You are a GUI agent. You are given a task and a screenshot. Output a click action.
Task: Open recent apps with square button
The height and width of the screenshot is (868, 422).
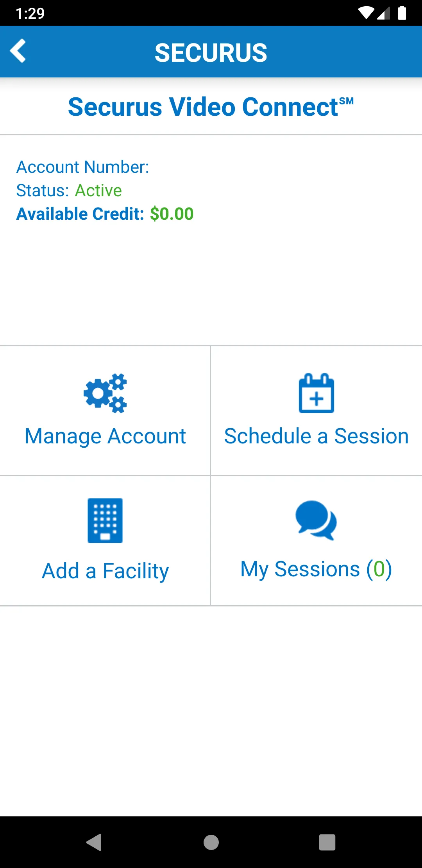(327, 842)
